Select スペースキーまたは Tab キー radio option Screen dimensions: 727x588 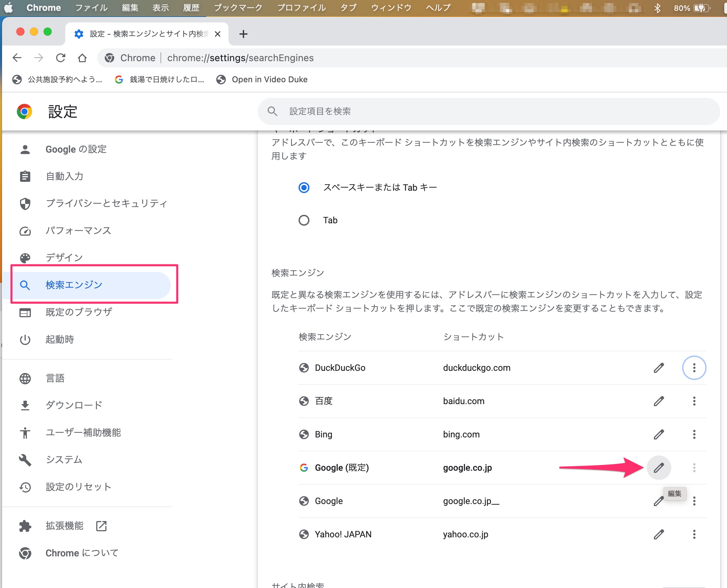304,187
